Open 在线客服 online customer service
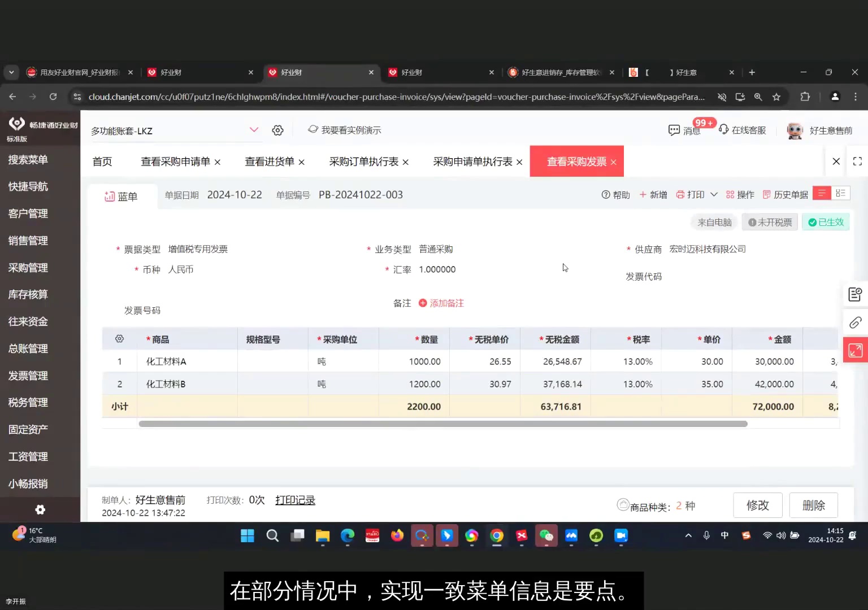Image resolution: width=868 pixels, height=610 pixels. (744, 130)
